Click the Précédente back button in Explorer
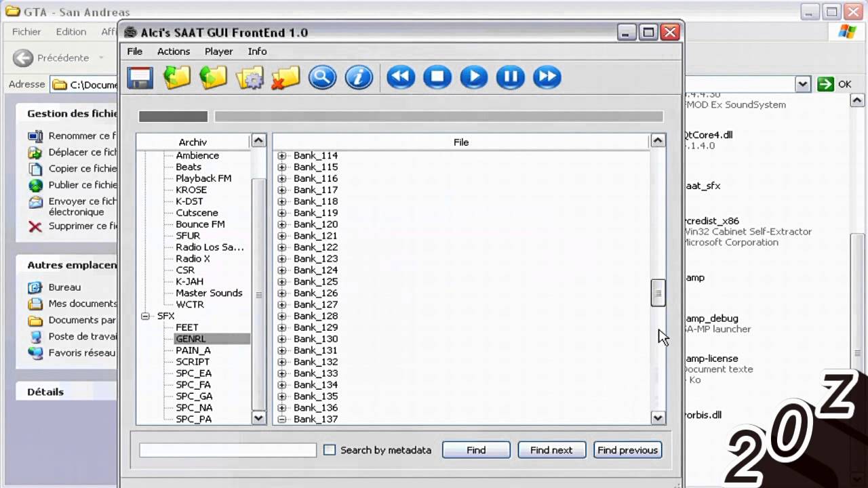Screen dimensions: 868x488 (x=52, y=58)
